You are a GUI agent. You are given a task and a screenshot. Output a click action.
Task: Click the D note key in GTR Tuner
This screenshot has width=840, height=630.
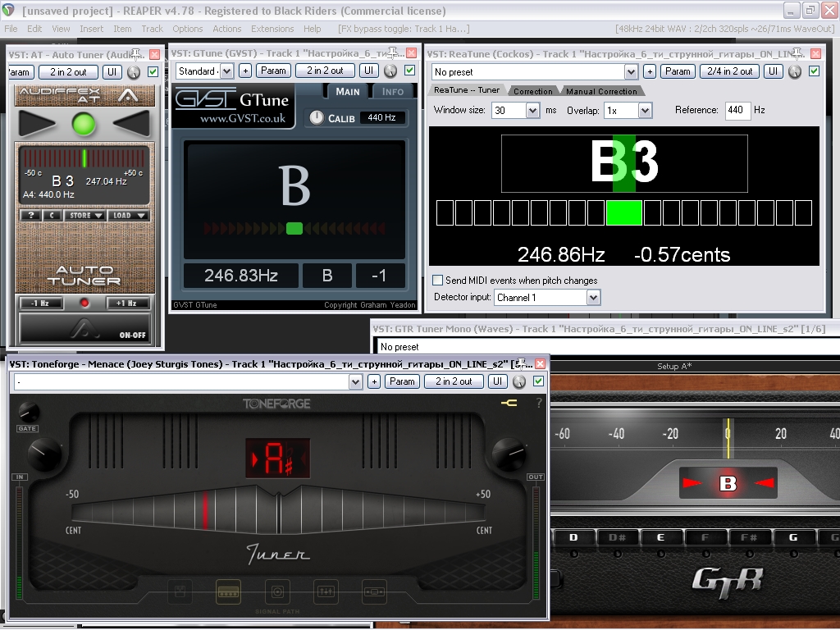[x=573, y=537]
